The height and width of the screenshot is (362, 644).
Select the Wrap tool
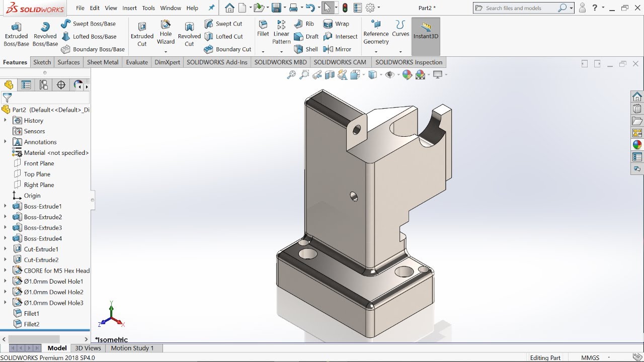(x=336, y=24)
